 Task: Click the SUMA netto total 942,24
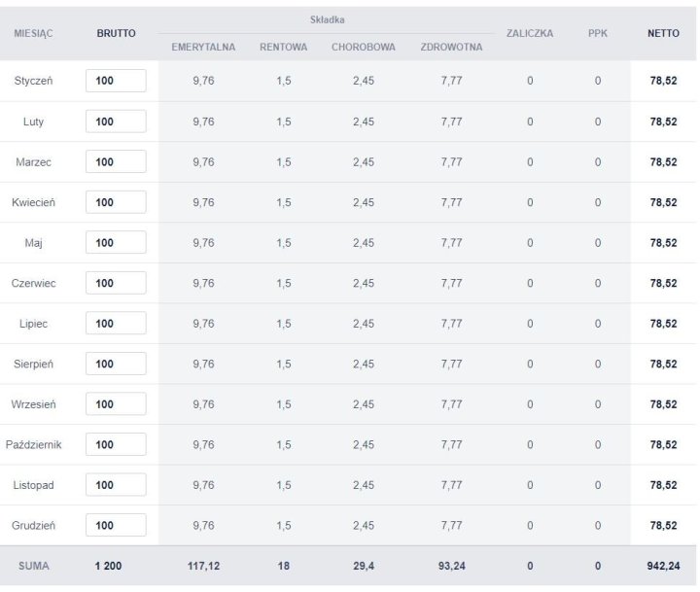(663, 566)
